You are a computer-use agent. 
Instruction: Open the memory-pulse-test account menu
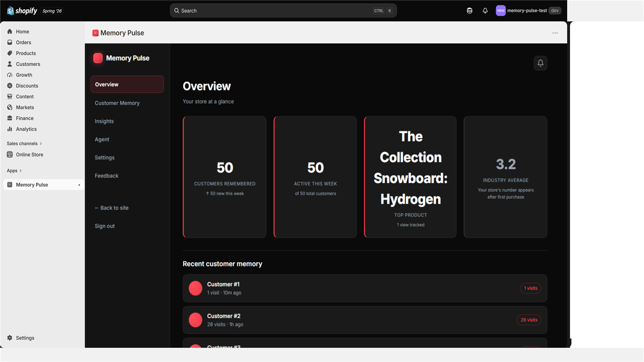[x=528, y=11]
